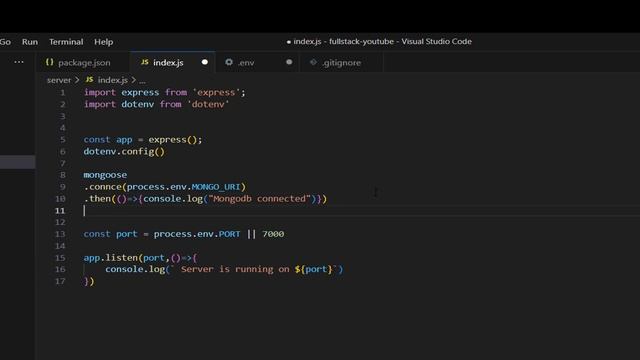Viewport: 640px width, 360px height.
Task: Open the Run menu
Action: click(x=30, y=42)
